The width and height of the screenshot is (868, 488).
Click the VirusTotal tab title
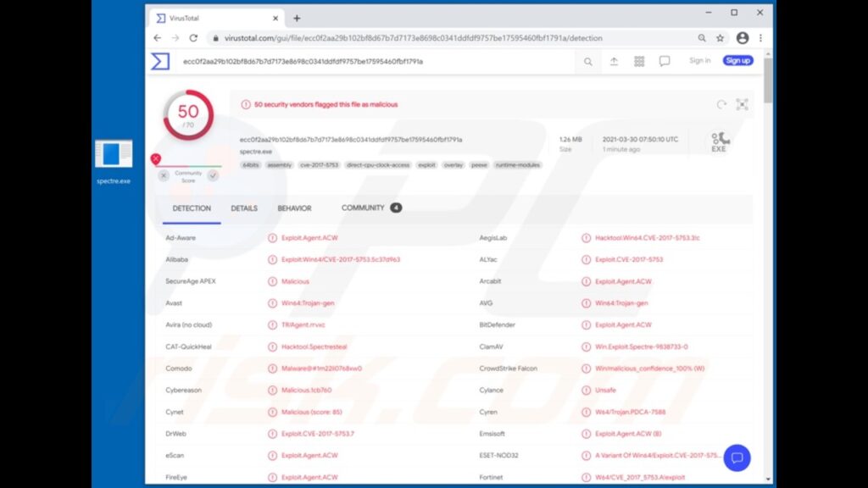click(184, 19)
